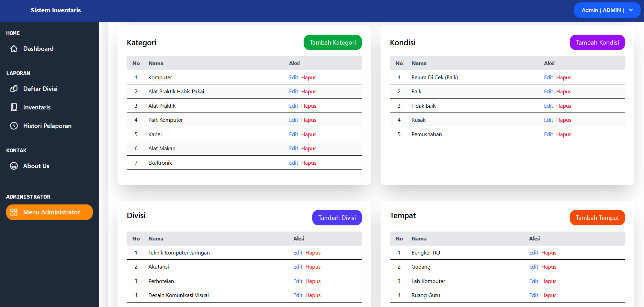Edit the Alat Praktik category row

[294, 106]
